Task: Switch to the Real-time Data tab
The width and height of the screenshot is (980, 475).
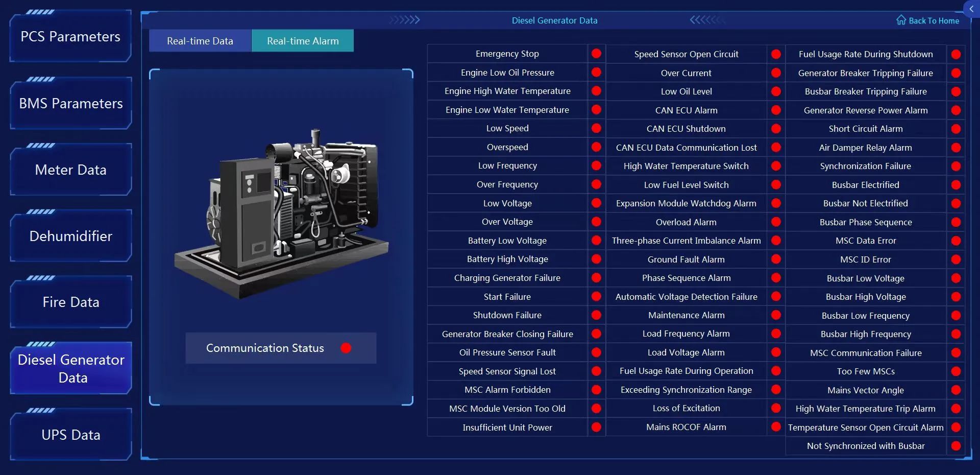Action: tap(200, 41)
